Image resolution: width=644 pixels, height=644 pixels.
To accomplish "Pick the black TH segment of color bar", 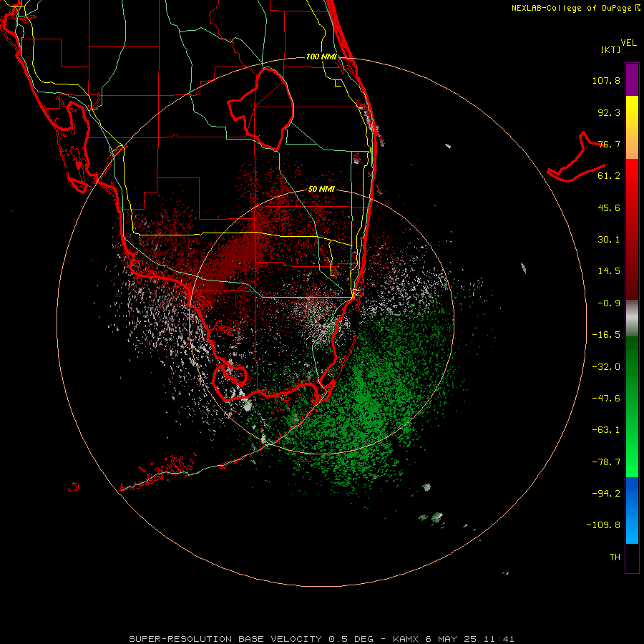I will point(632,558).
